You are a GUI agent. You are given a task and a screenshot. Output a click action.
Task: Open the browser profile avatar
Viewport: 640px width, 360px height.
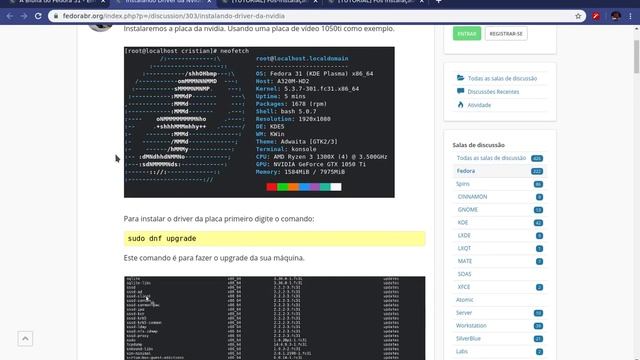click(616, 16)
